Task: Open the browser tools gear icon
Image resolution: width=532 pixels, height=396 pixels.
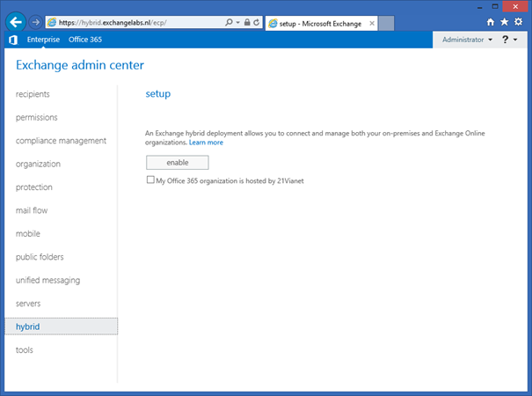Action: [517, 21]
